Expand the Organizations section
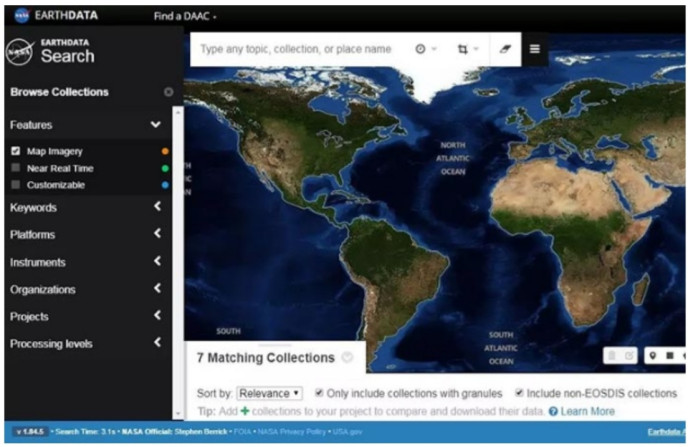This screenshot has height=447, width=688. tap(158, 288)
